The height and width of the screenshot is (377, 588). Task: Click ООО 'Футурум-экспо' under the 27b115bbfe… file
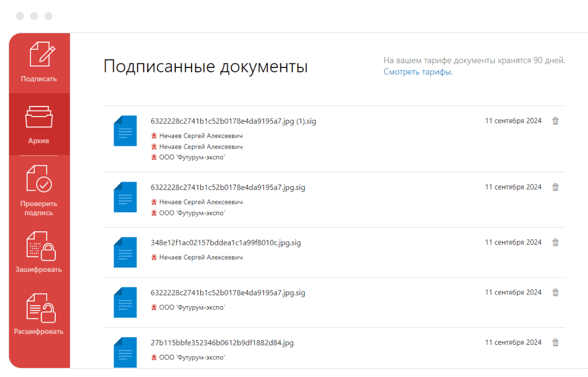point(192,357)
